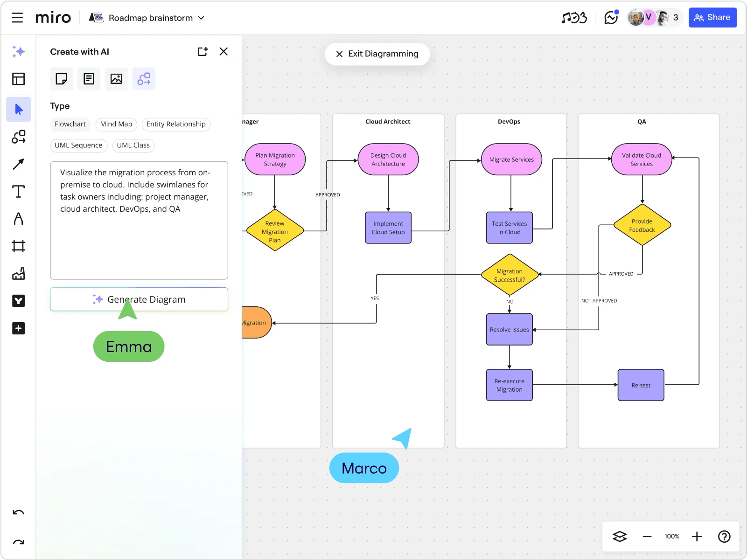747x560 pixels.
Task: Open the Help icon in zoom bar
Action: 724,536
